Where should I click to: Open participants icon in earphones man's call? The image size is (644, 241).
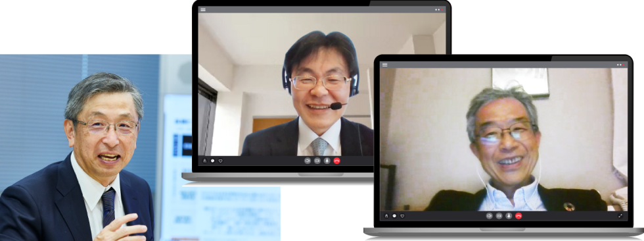pos(386,215)
